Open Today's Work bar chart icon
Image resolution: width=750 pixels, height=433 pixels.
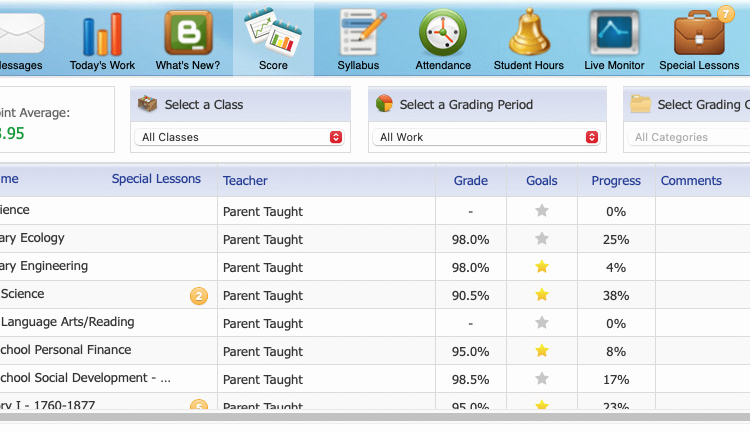[102, 35]
